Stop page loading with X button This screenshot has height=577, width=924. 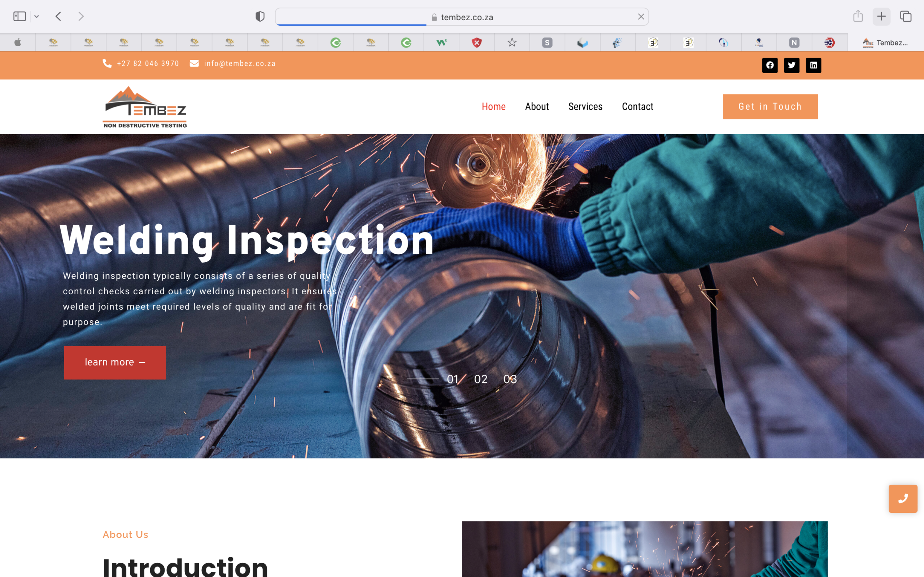pyautogui.click(x=641, y=17)
